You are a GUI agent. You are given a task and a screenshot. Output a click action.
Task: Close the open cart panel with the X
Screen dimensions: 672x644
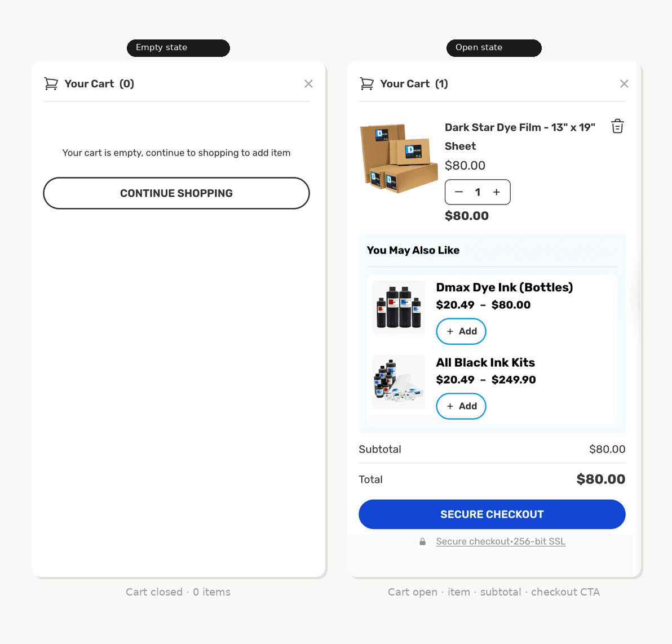624,83
